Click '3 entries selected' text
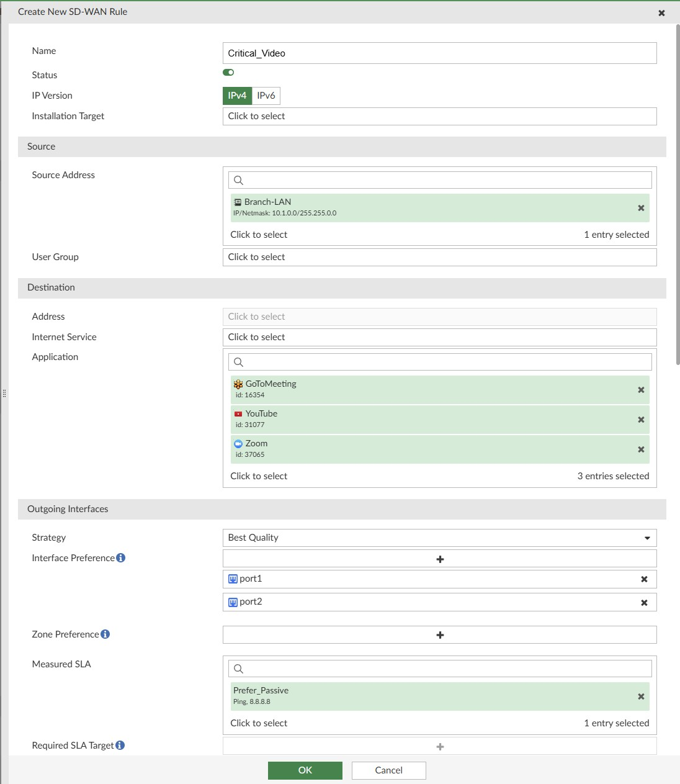The image size is (680, 784). 613,476
